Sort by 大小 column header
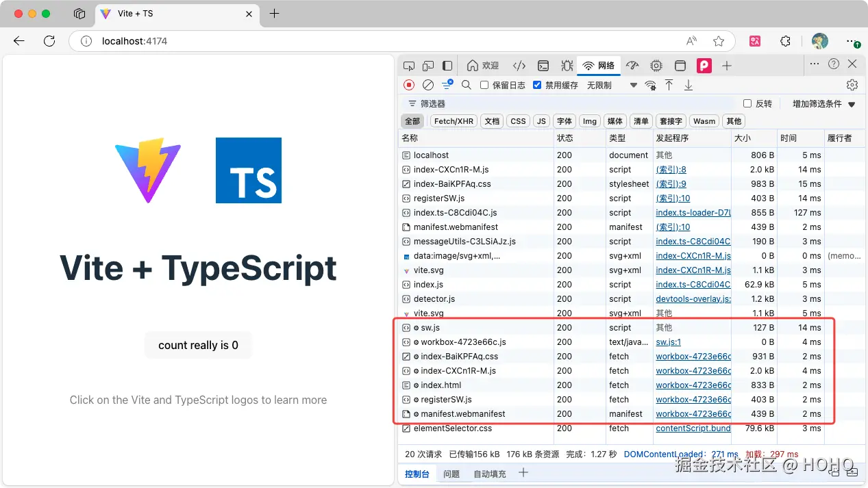The width and height of the screenshot is (868, 488). (754, 138)
